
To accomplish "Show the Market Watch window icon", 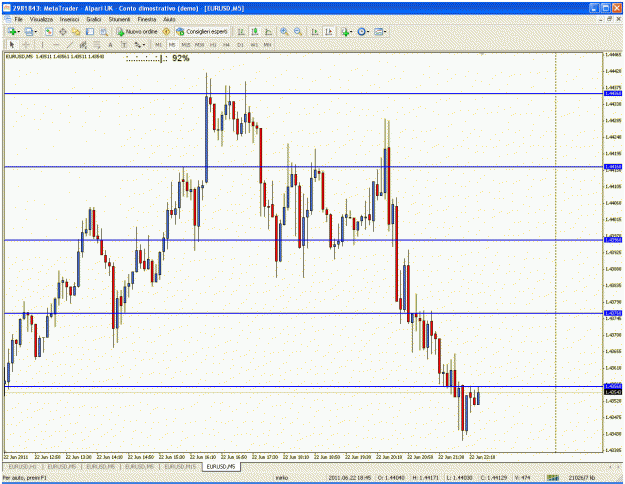I will (x=49, y=31).
